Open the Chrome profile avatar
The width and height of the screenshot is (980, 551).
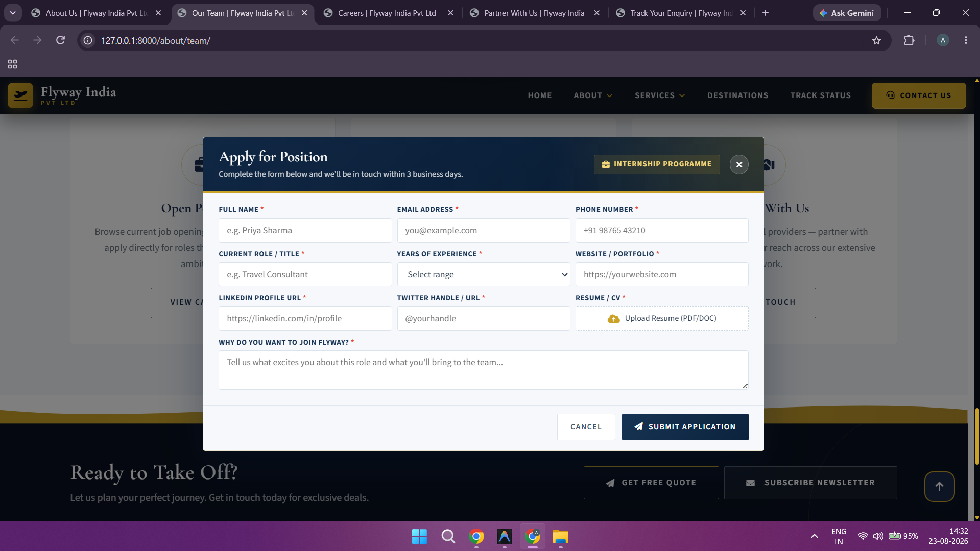tap(943, 40)
